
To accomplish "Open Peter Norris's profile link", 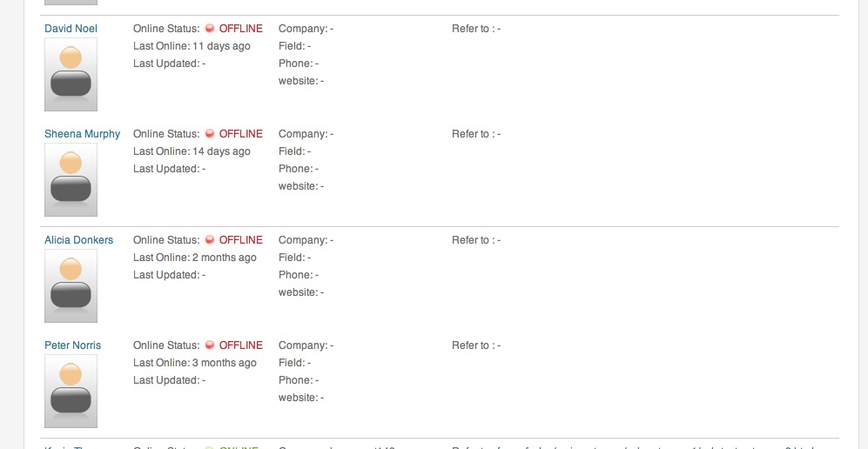I will [x=72, y=345].
